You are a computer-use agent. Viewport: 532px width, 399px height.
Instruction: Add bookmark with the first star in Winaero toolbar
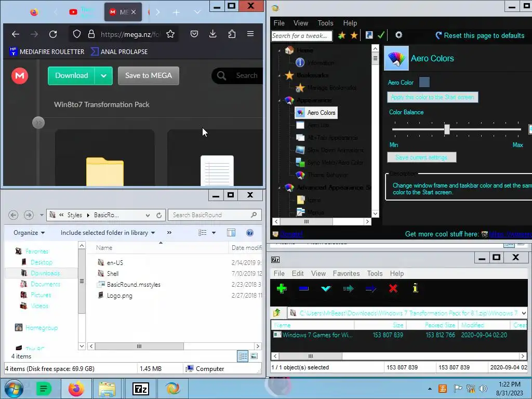[342, 35]
